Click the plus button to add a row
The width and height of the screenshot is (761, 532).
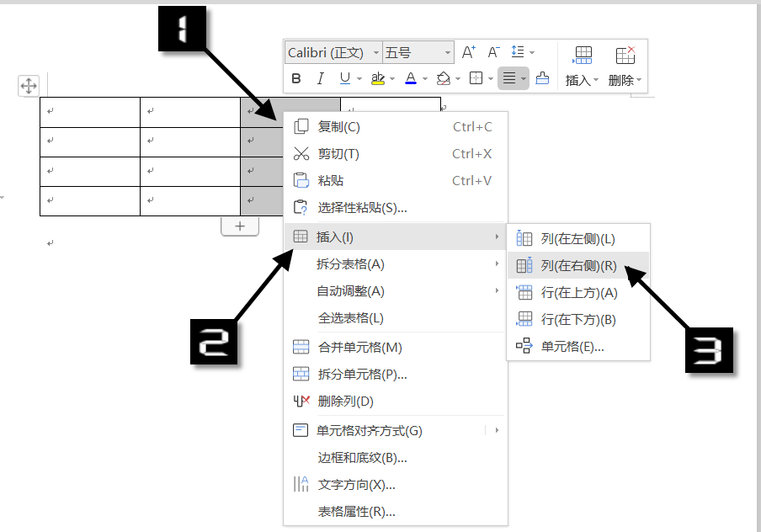[x=240, y=226]
